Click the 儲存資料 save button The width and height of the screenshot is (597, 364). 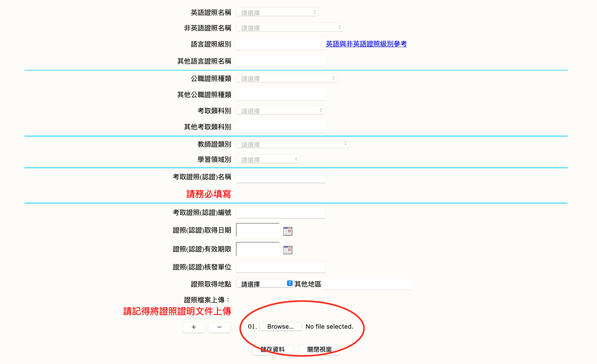[x=272, y=349]
